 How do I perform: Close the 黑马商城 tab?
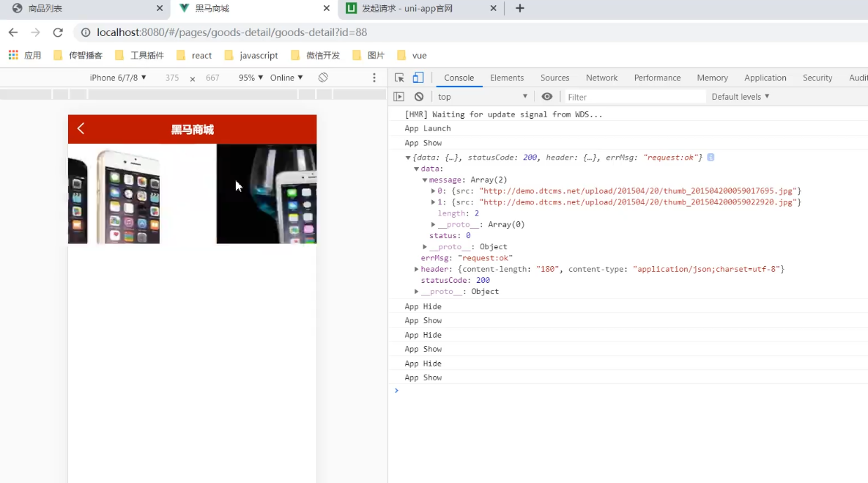(x=327, y=8)
